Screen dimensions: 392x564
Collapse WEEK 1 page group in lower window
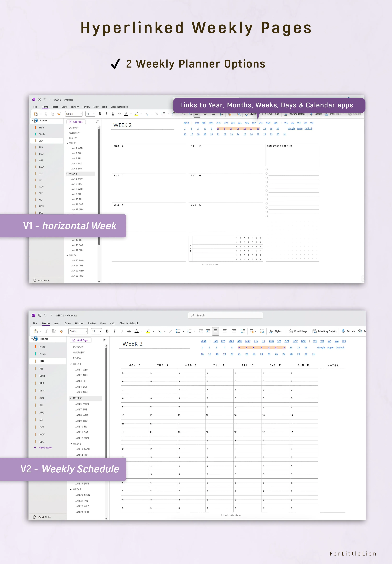(71, 364)
